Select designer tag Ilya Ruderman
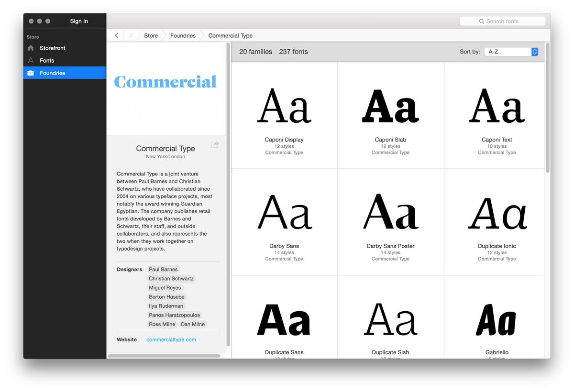 pos(166,306)
